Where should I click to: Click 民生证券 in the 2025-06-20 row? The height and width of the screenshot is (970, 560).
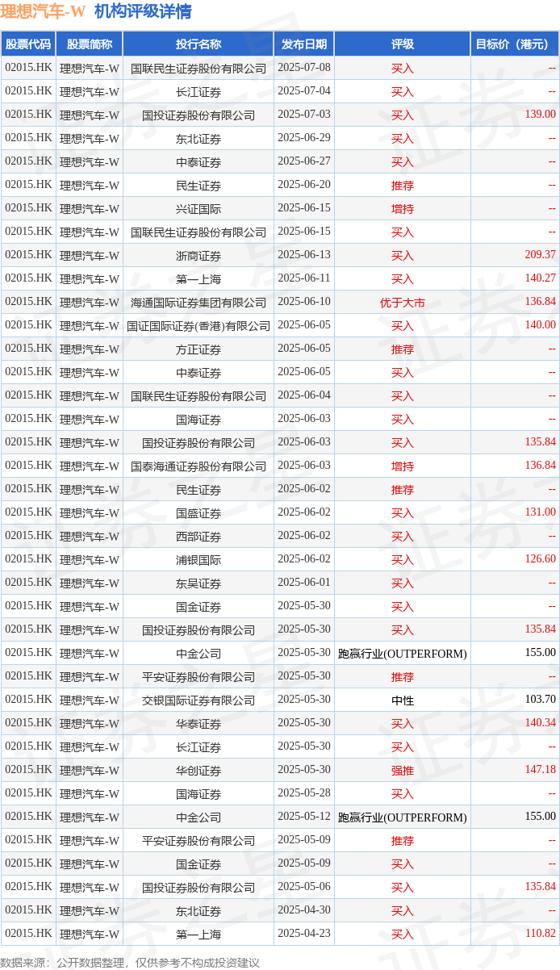pyautogui.click(x=199, y=186)
